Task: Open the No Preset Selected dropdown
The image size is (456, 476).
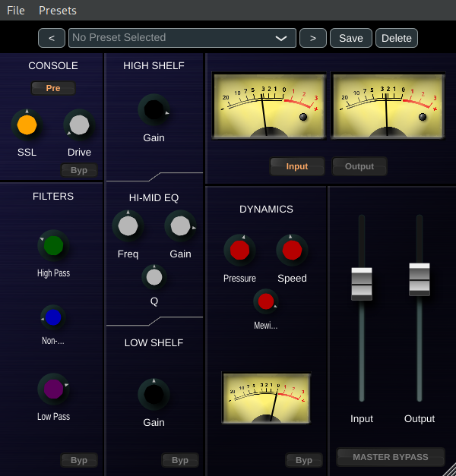Action: point(181,38)
